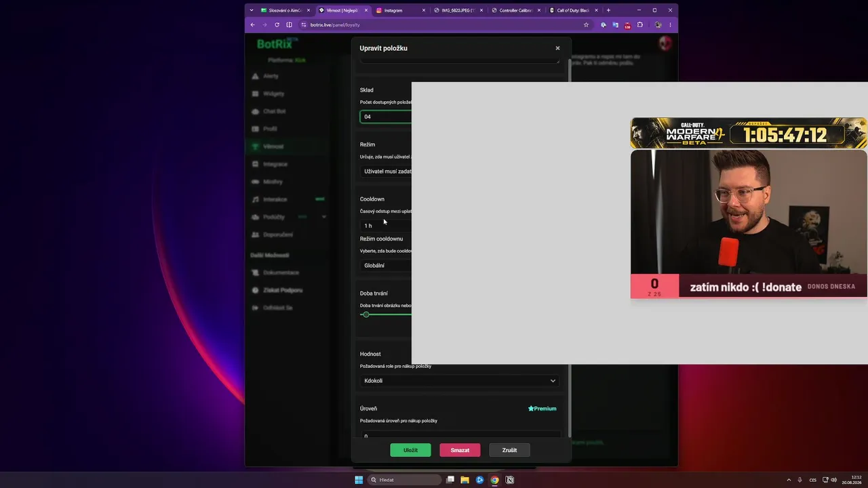Open the Režim cooldownu dropdown showing Globální
This screenshot has width=868, height=488.
(x=386, y=266)
